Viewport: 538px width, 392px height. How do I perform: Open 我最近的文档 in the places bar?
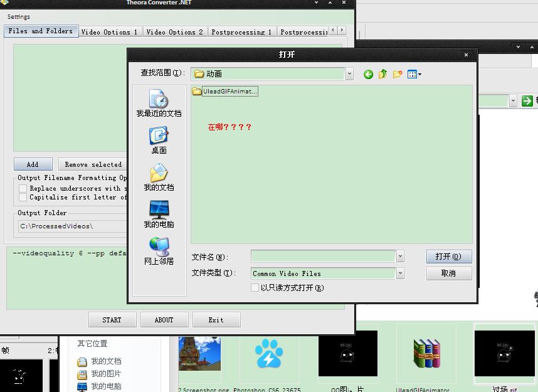click(x=159, y=103)
